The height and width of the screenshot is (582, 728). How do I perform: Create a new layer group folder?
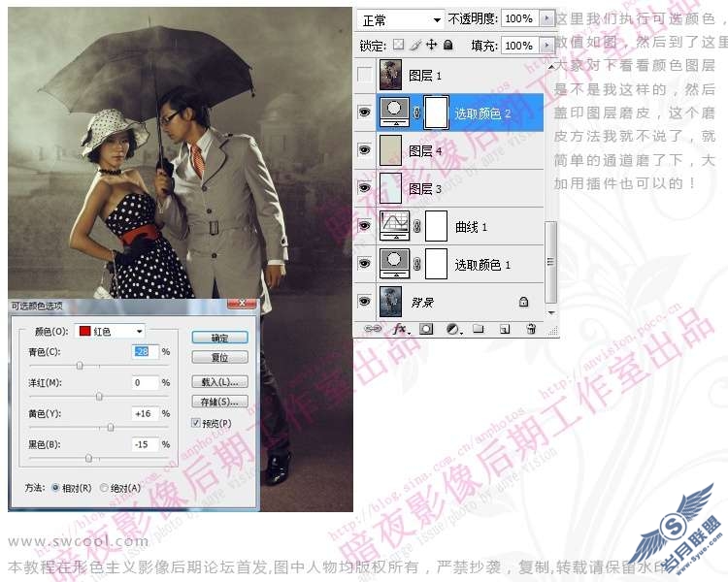pyautogui.click(x=478, y=329)
